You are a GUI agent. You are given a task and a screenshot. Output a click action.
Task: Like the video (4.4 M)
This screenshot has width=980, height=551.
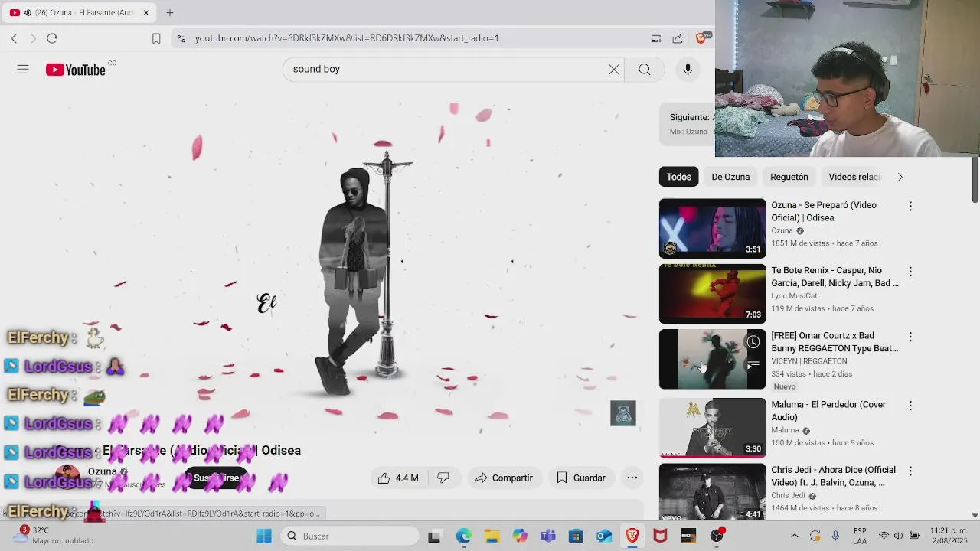coord(398,478)
